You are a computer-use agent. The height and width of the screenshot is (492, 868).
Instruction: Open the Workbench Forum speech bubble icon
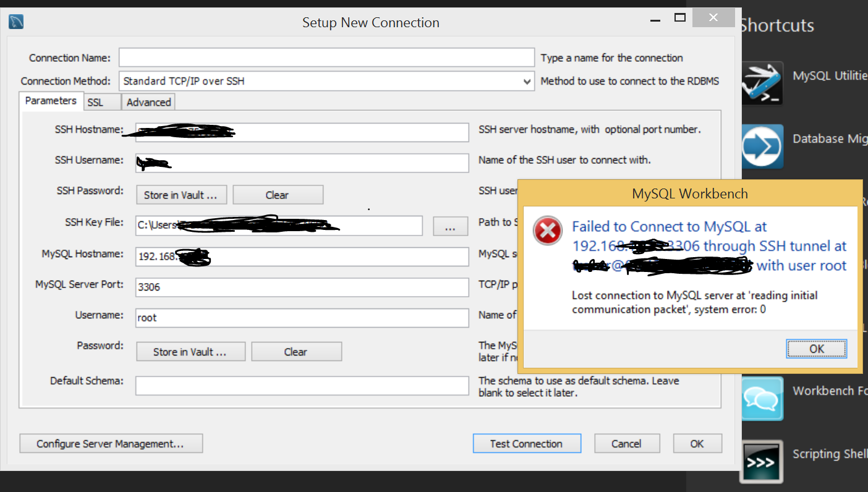coord(762,399)
